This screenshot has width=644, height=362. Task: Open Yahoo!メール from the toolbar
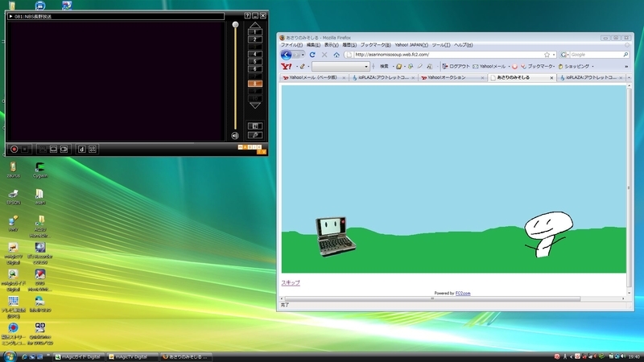489,67
